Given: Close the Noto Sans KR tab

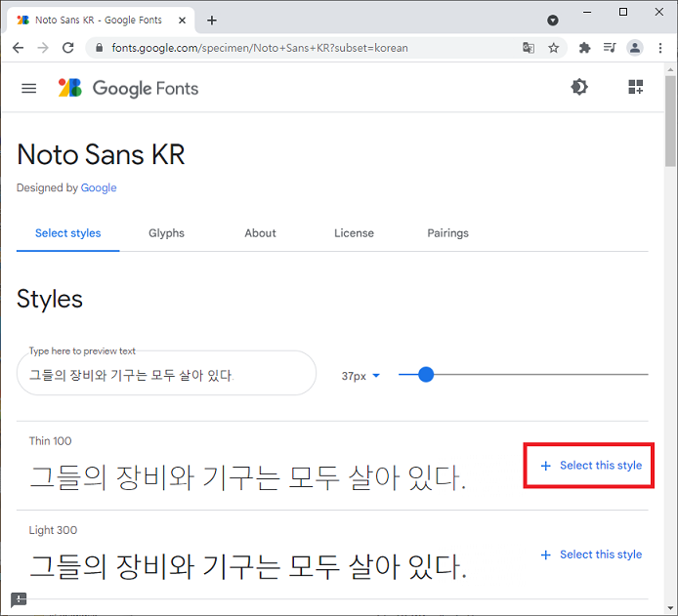Looking at the screenshot, I should pos(182,21).
